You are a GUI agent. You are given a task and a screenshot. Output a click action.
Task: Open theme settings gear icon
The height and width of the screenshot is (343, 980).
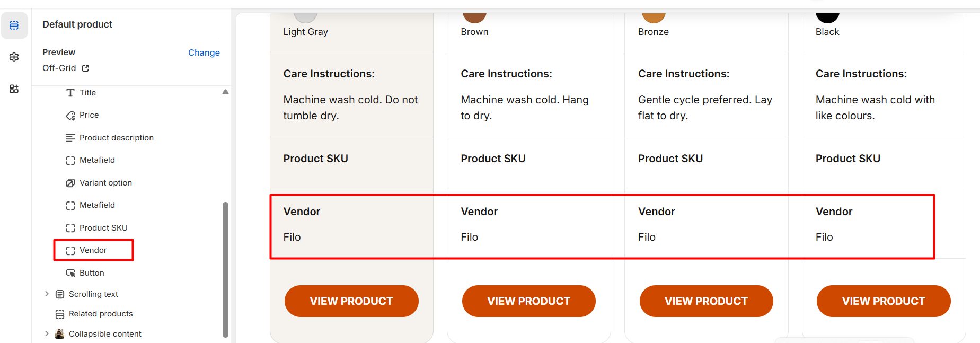coord(14,57)
